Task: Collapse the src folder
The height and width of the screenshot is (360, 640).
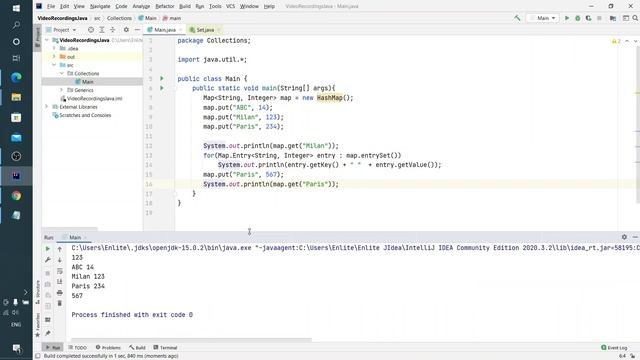Action: (54, 65)
